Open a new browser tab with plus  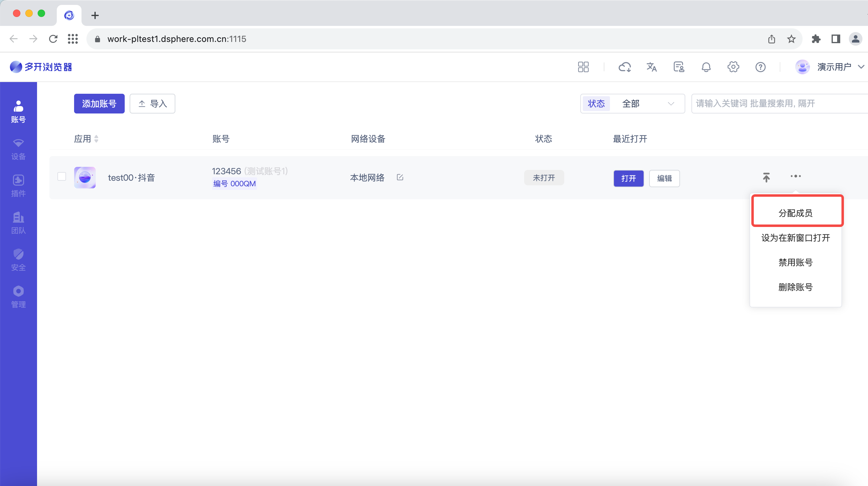[x=95, y=15]
